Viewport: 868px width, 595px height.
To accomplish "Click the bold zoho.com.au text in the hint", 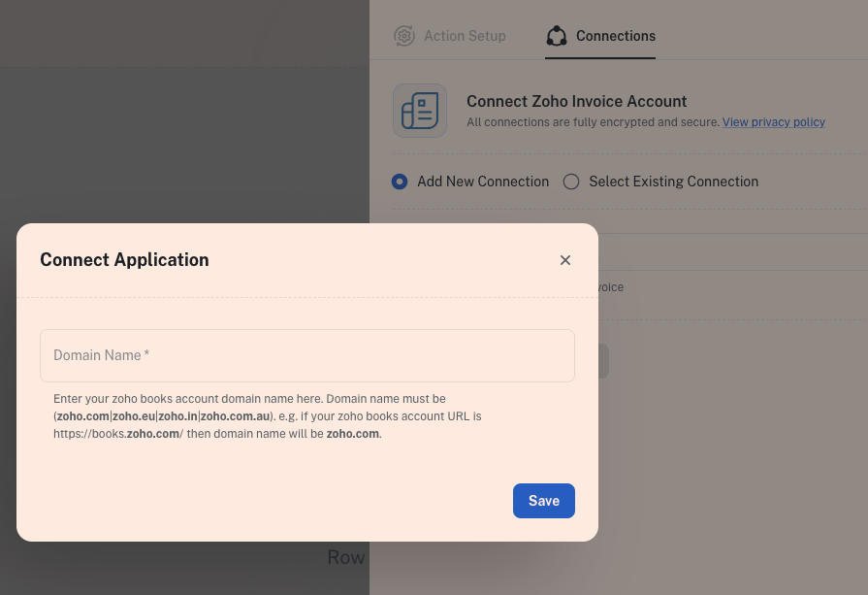I will click(235, 416).
